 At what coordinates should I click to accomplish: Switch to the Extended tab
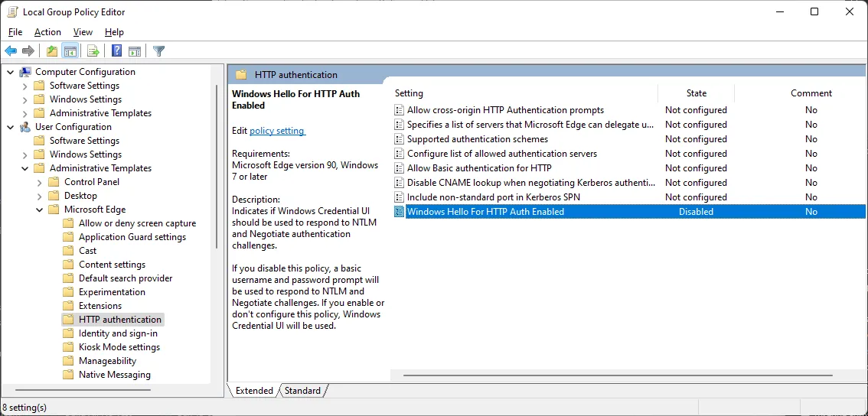pyautogui.click(x=254, y=391)
